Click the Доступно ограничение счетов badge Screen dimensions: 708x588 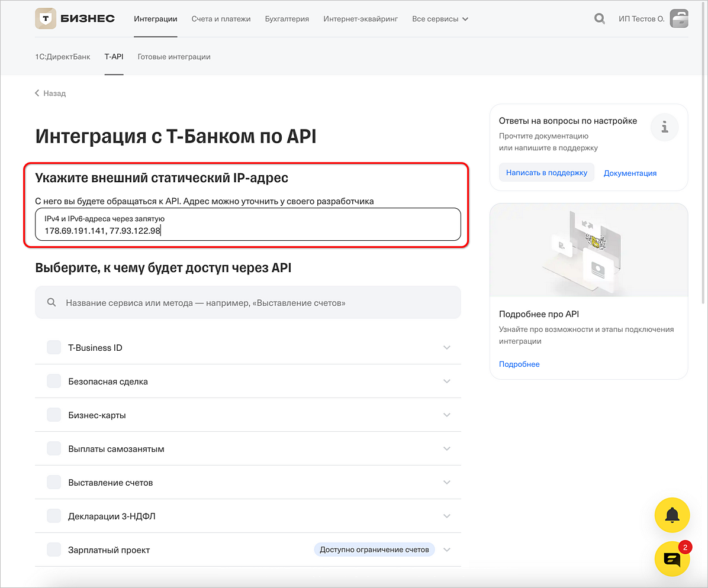click(x=374, y=550)
